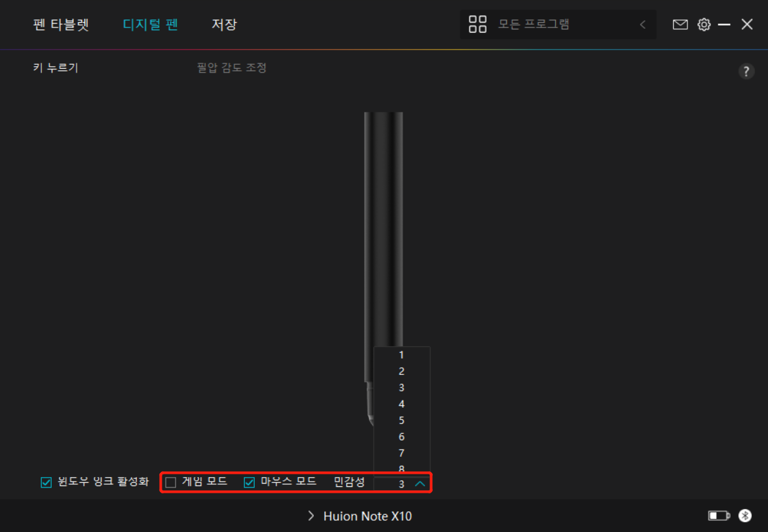Expand the Huion Note X10 device chevron

[x=310, y=516]
